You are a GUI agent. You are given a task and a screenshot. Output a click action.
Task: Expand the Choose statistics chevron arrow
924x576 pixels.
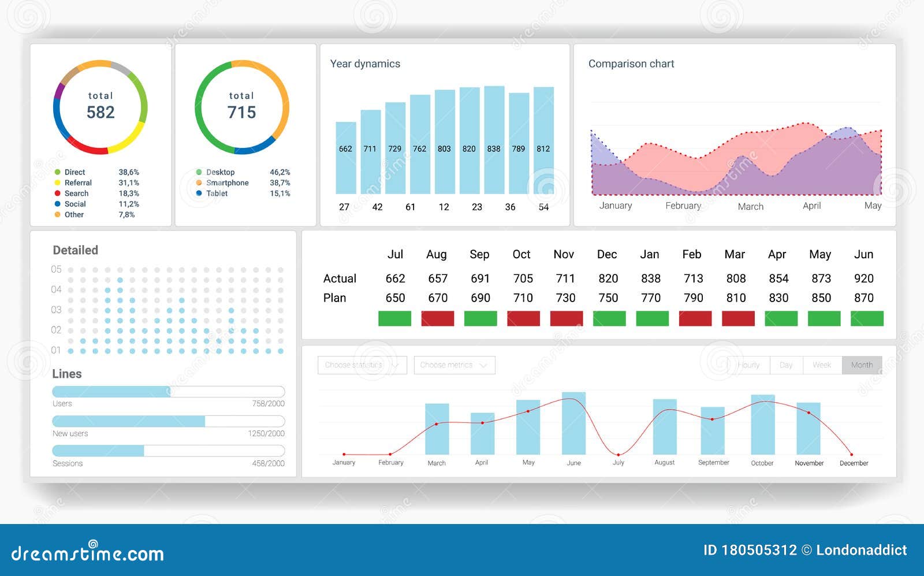397,365
